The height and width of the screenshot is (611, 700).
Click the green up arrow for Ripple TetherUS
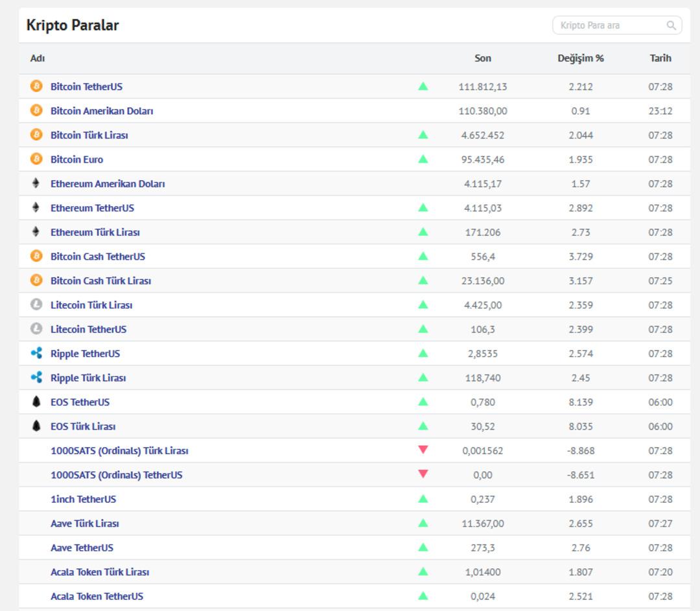pyautogui.click(x=423, y=353)
